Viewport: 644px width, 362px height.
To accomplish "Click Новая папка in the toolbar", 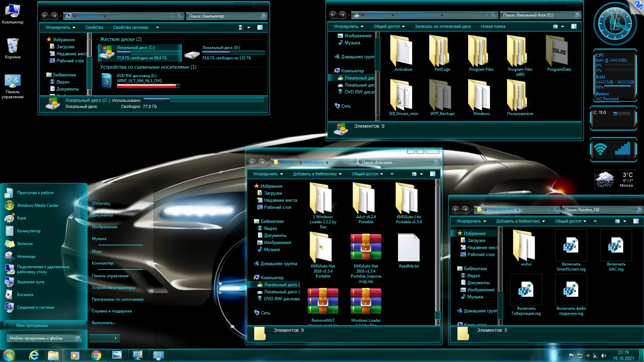I will (493, 26).
